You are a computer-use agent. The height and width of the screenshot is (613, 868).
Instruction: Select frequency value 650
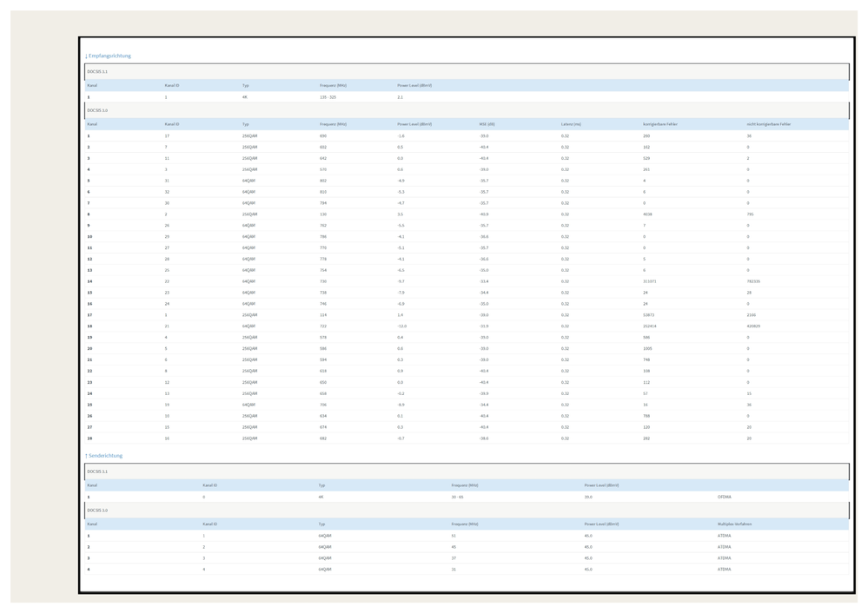coord(322,382)
